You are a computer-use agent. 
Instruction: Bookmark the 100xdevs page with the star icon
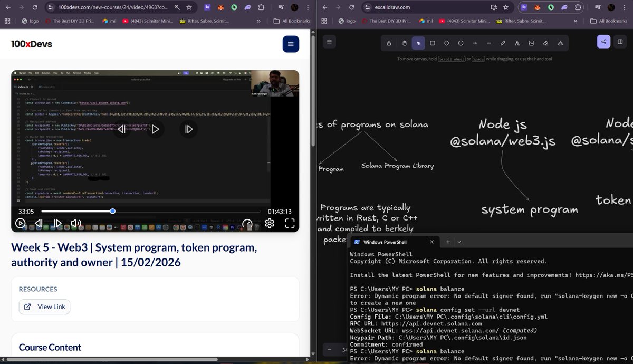[x=189, y=8]
